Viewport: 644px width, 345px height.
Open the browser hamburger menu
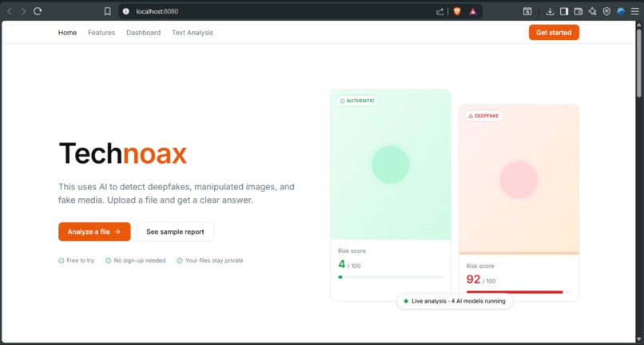635,11
